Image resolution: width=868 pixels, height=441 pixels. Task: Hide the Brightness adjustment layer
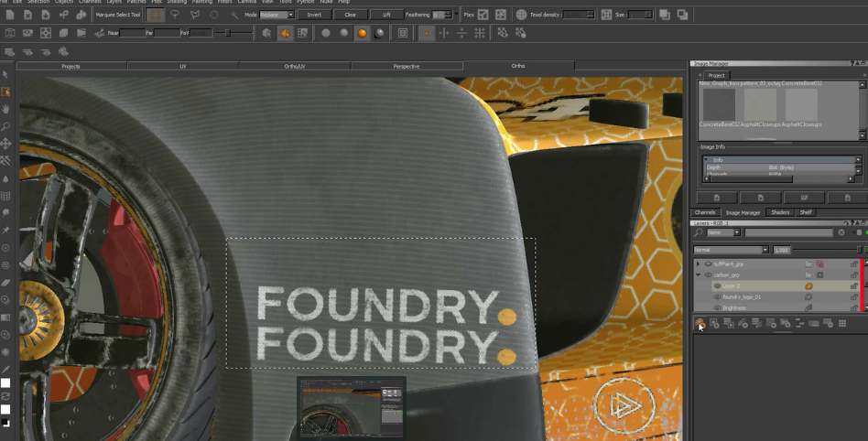[x=717, y=307]
